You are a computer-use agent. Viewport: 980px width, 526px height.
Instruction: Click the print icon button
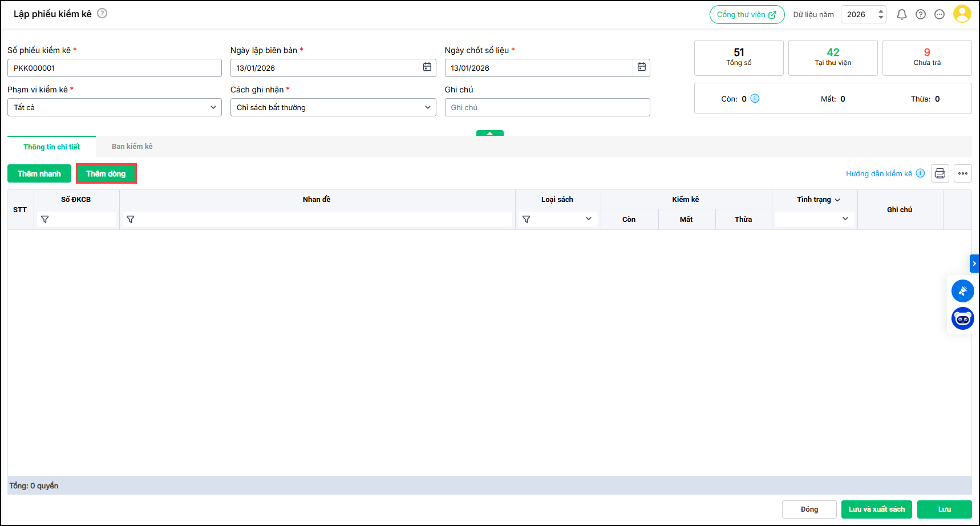point(939,173)
